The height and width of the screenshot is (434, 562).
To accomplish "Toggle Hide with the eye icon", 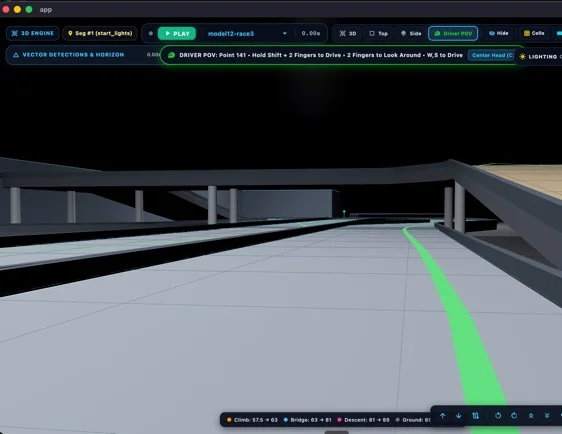I will (499, 33).
